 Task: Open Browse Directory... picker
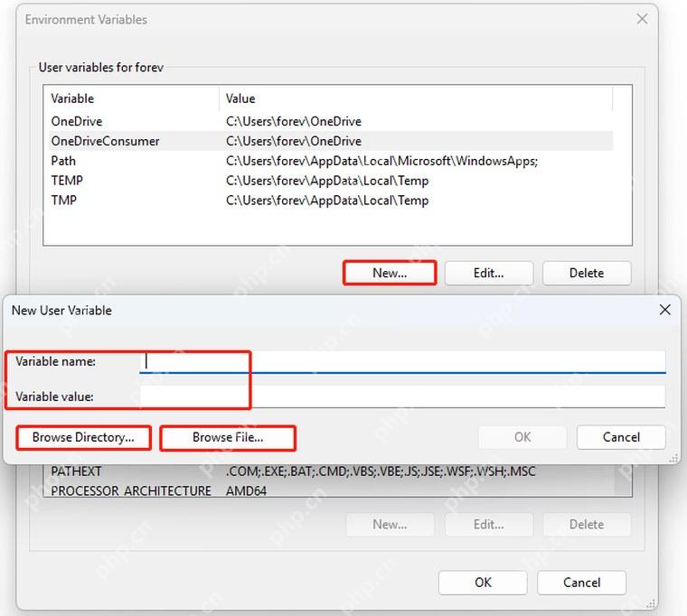pyautogui.click(x=83, y=437)
